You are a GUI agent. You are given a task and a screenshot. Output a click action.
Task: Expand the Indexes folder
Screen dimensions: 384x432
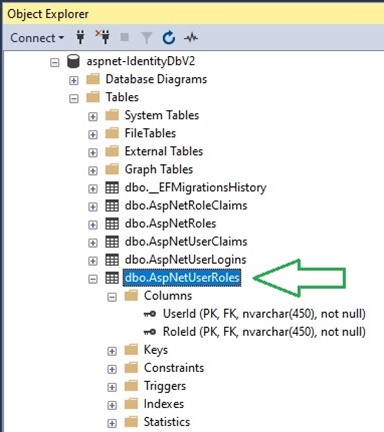tap(112, 405)
